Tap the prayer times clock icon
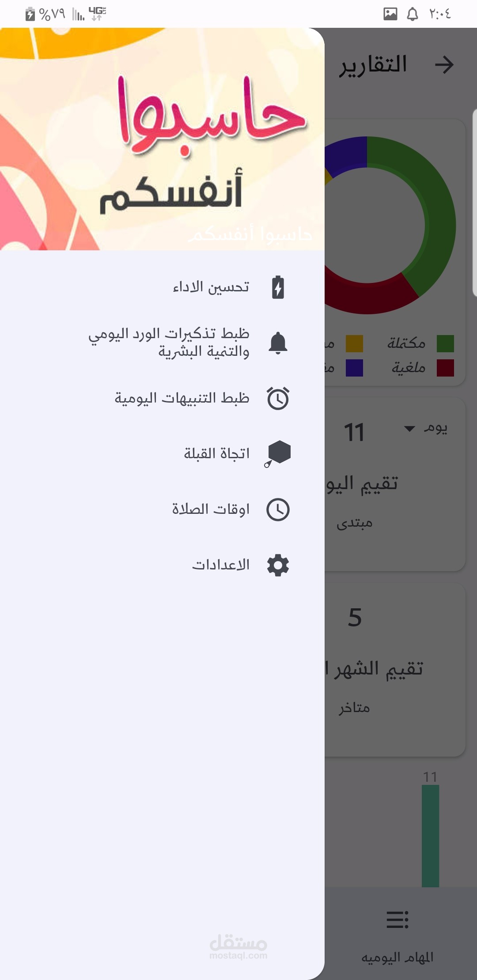477x980 pixels. point(278,509)
